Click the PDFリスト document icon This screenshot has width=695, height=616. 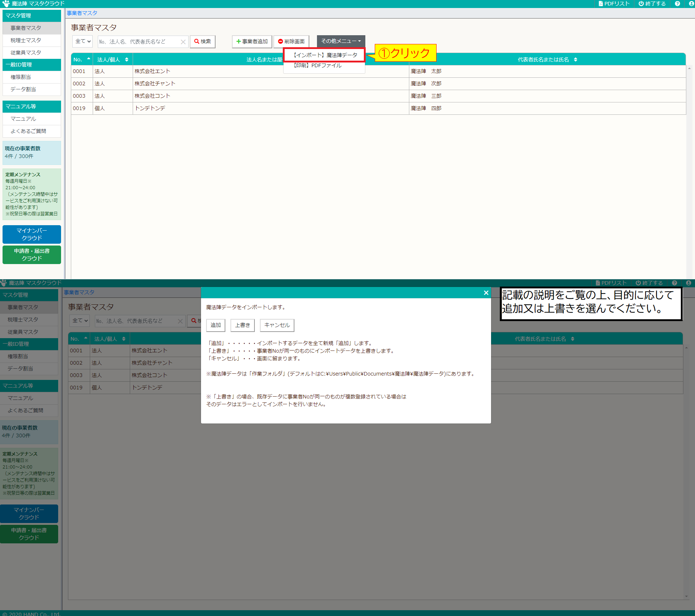click(x=600, y=4)
